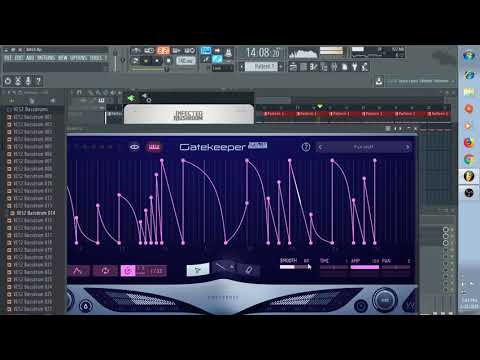480x360 pixels.
Task: Open the 1/32 rate value dropdown
Action: [156, 271]
